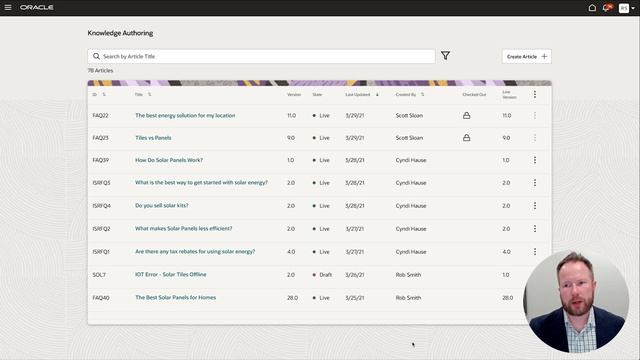Open user profile menu dropdown

coord(627,8)
